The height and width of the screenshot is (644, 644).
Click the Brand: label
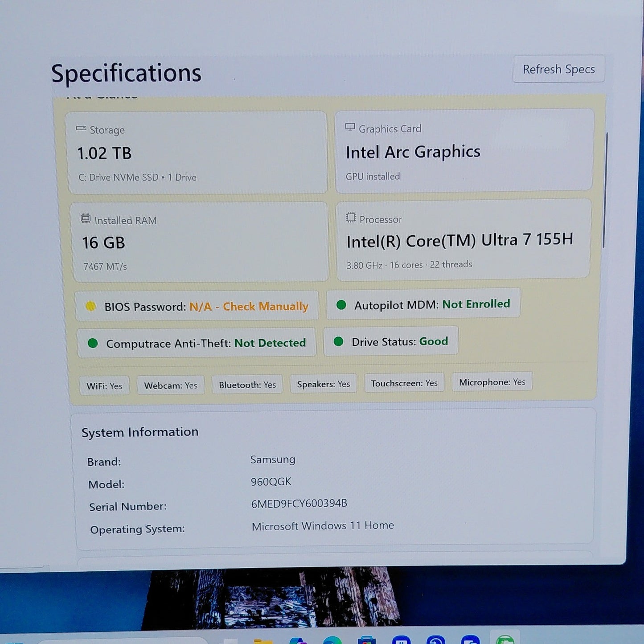104,462
